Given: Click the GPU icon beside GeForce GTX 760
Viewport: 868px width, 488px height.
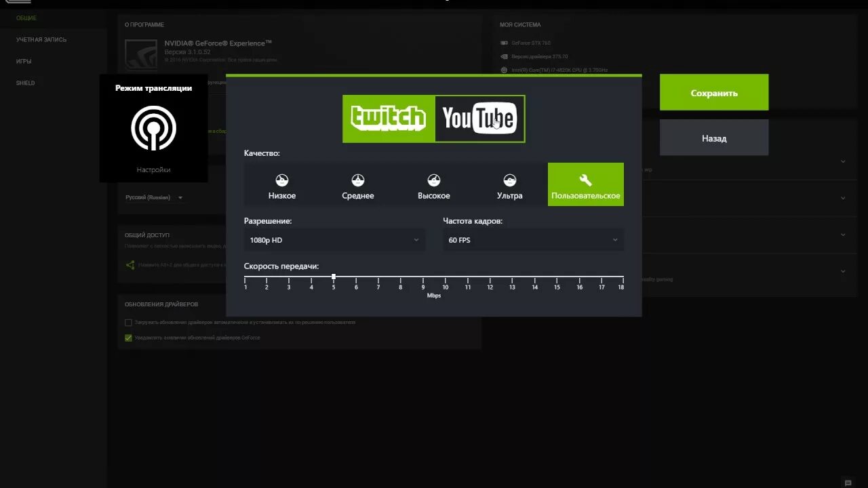Looking at the screenshot, I should 504,43.
